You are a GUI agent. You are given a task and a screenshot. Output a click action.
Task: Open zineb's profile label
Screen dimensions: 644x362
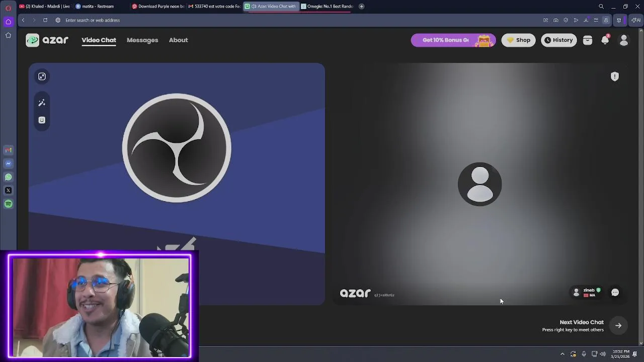(587, 293)
